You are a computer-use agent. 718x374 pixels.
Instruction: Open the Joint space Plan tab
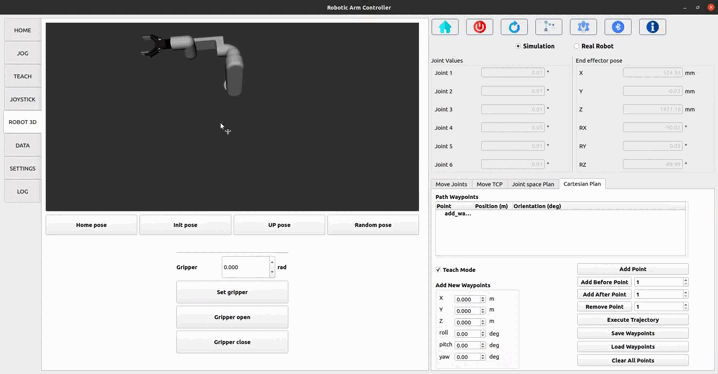533,184
